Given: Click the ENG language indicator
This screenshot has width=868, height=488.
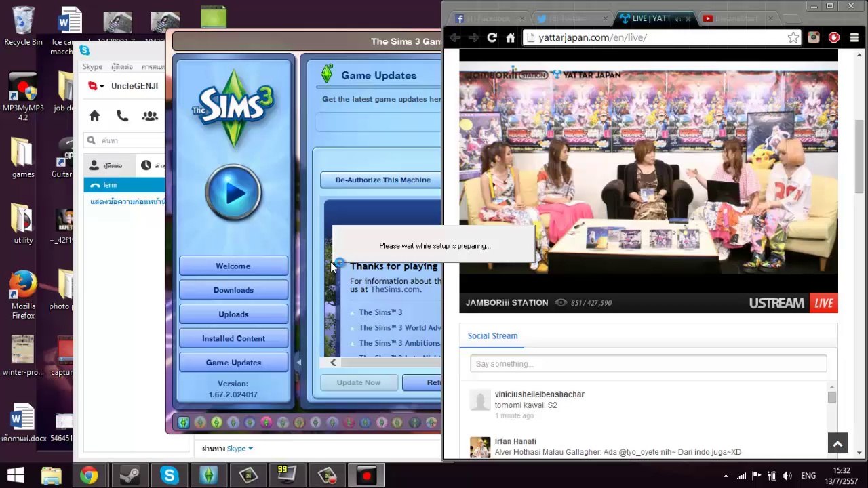Looking at the screenshot, I should pyautogui.click(x=808, y=476).
